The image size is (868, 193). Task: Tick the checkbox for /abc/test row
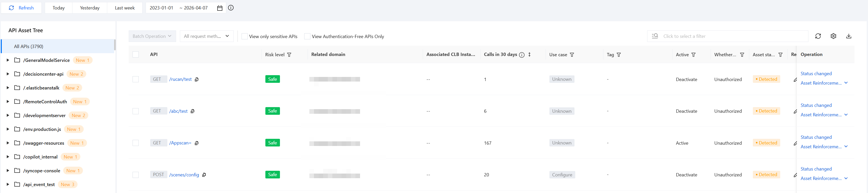point(136,111)
